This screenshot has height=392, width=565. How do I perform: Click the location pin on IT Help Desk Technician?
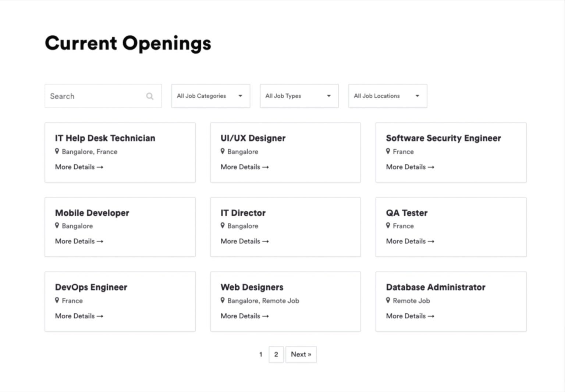57,151
